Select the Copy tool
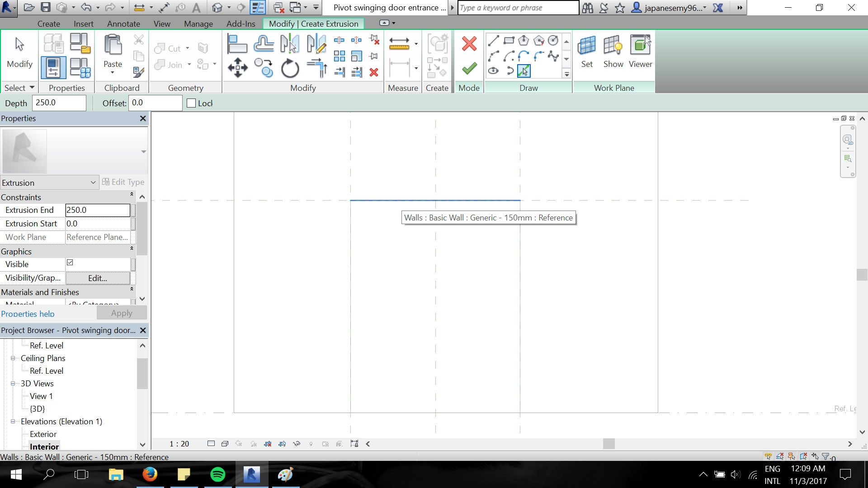This screenshot has width=868, height=488. coord(264,68)
